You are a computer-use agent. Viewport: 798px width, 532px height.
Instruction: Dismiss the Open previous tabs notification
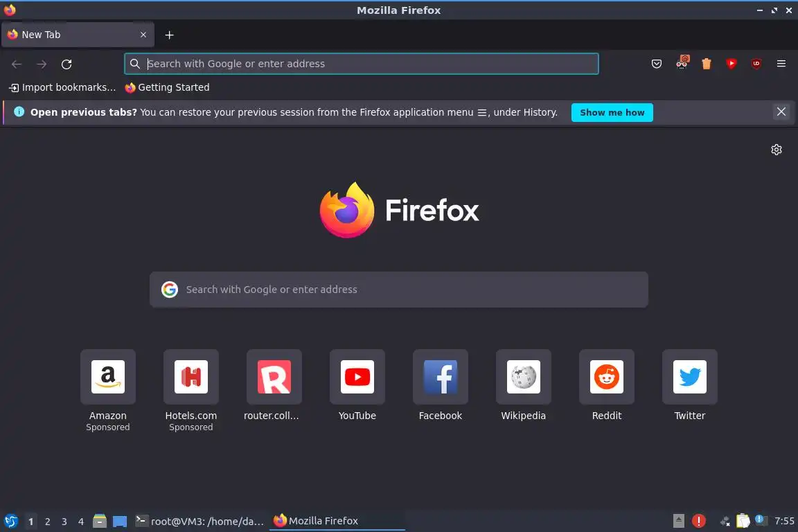coord(781,112)
